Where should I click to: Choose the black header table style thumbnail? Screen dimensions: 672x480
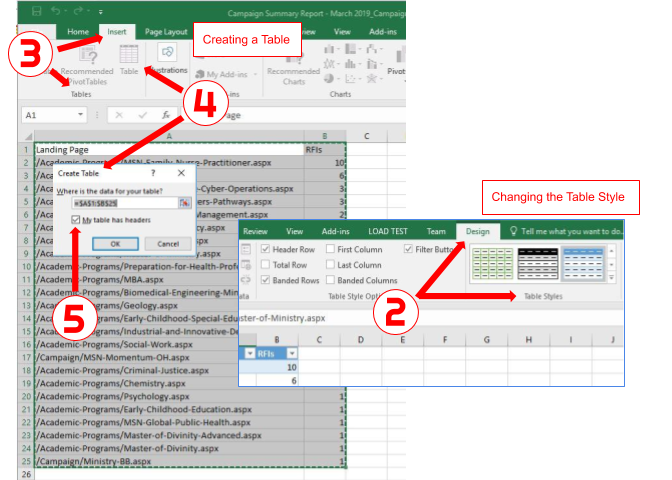538,263
